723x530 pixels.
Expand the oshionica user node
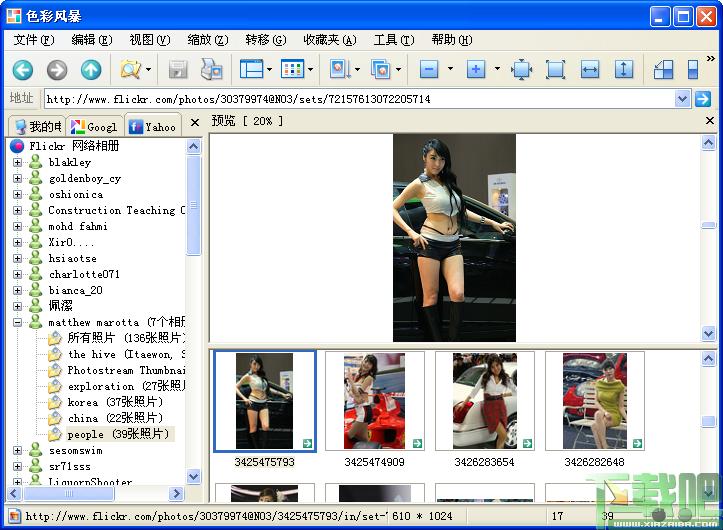pyautogui.click(x=18, y=194)
